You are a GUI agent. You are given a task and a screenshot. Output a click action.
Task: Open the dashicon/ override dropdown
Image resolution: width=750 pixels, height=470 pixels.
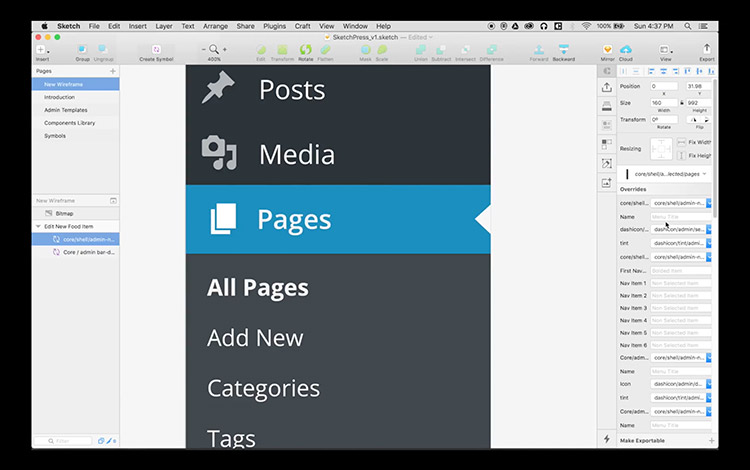pos(681,230)
